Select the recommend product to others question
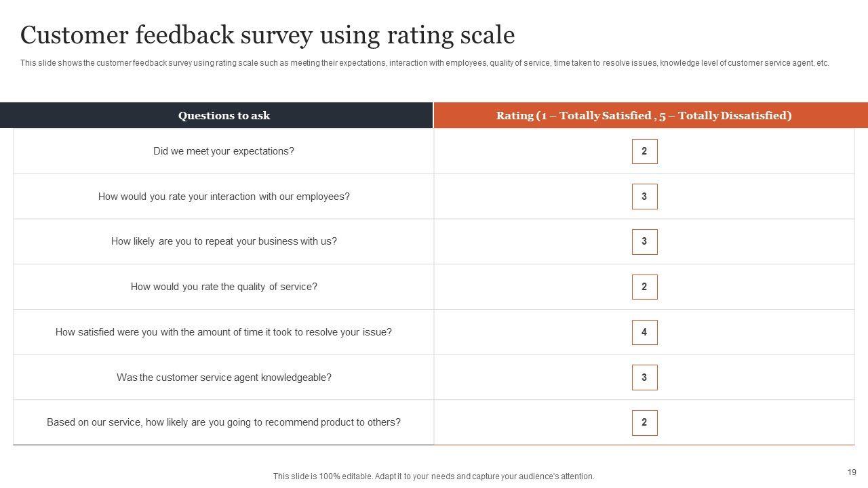This screenshot has height=488, width=868. 224,422
